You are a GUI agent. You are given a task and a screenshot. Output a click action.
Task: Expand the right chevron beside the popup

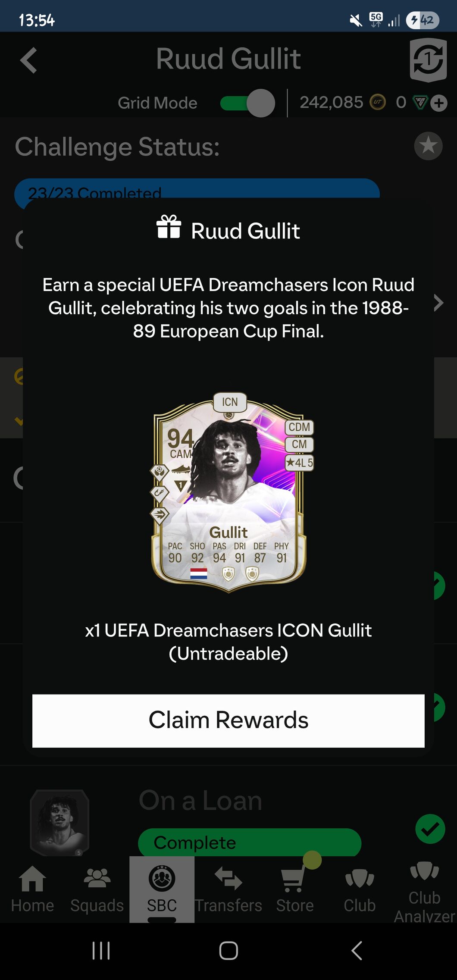click(x=438, y=303)
